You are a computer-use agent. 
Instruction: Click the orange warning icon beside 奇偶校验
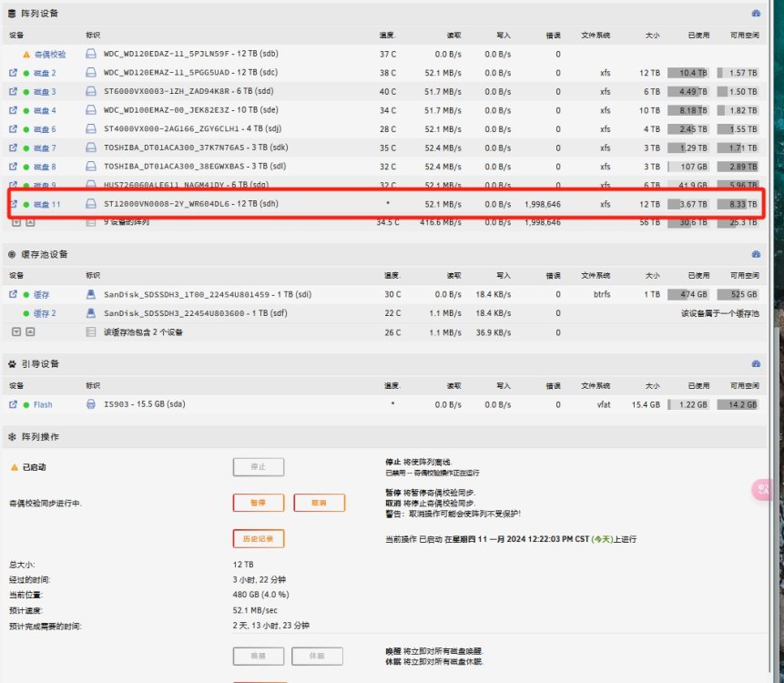[x=26, y=54]
